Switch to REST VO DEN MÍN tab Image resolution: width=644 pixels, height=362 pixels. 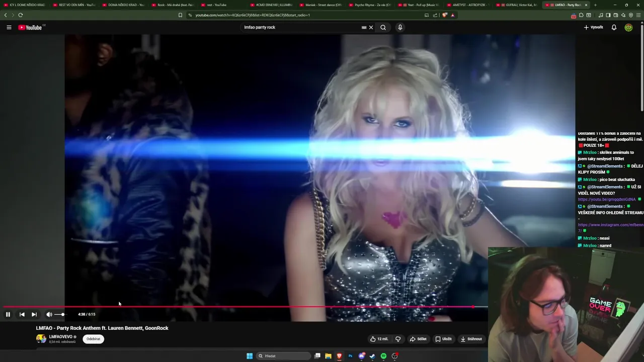coord(74,5)
